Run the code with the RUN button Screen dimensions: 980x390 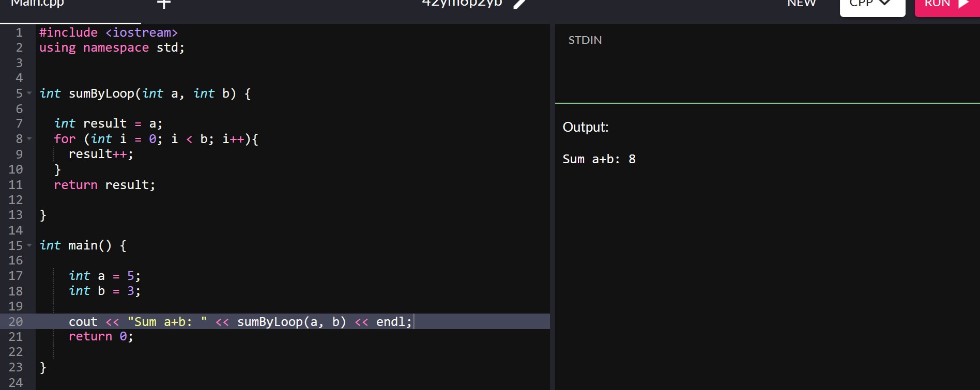[947, 5]
